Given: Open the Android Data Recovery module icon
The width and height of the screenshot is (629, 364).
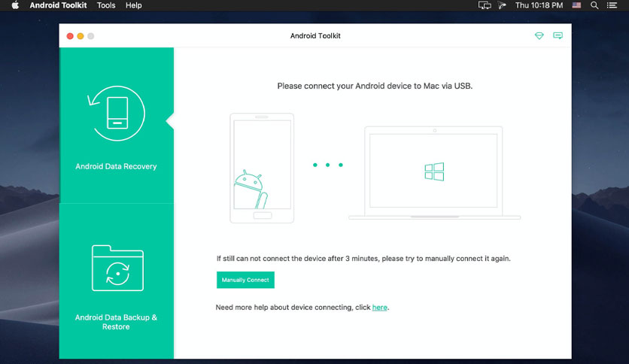Looking at the screenshot, I should (117, 114).
